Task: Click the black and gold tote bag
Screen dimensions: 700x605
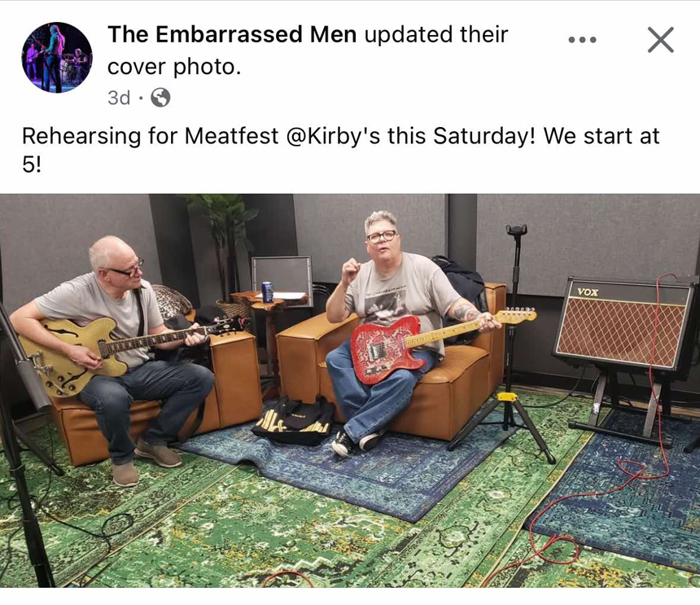Action: (x=294, y=419)
